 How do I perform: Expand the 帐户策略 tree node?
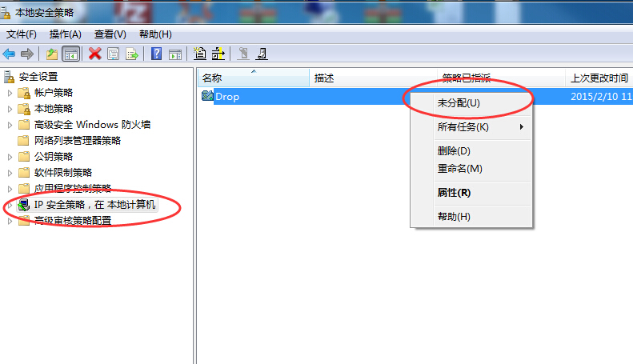[10, 93]
